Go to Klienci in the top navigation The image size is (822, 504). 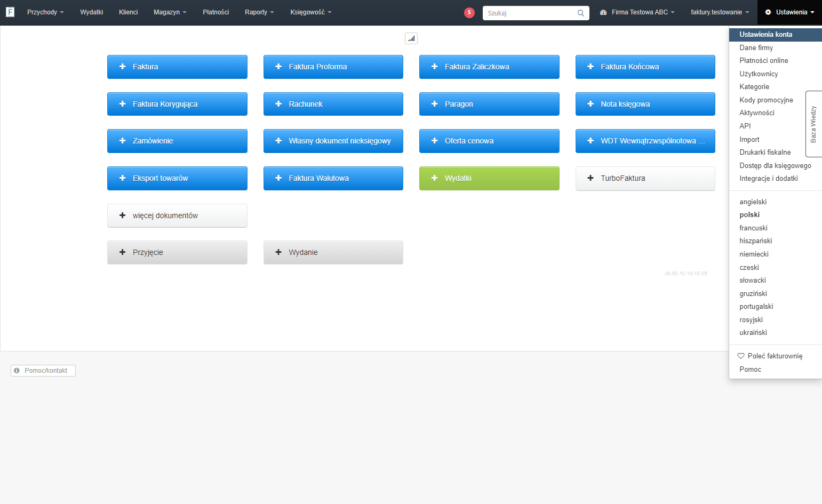tap(129, 12)
